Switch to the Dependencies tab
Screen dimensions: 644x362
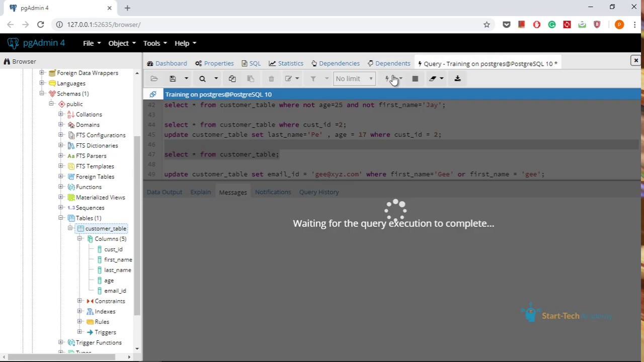(x=335, y=63)
